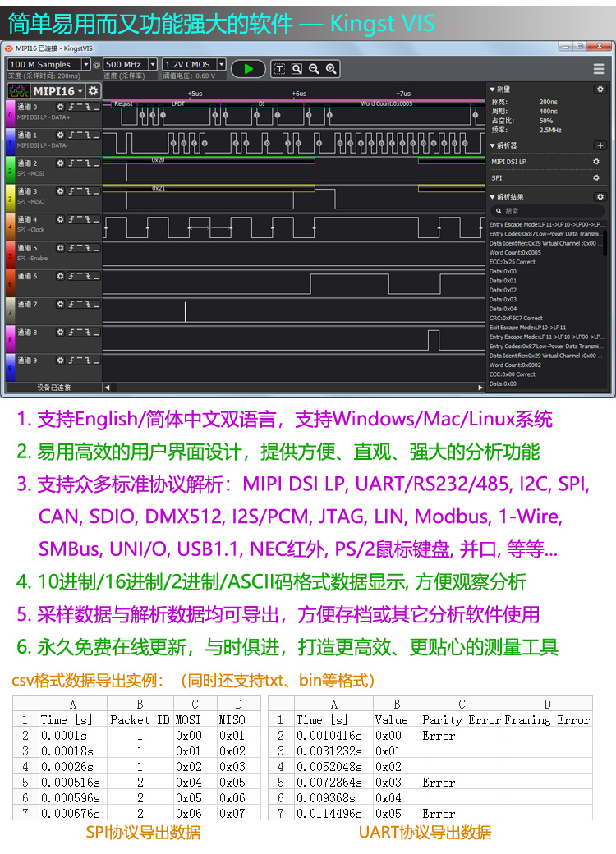Open the 1.2V CMOS threshold dropdown
Screen dimensions: 616x854
221,64
